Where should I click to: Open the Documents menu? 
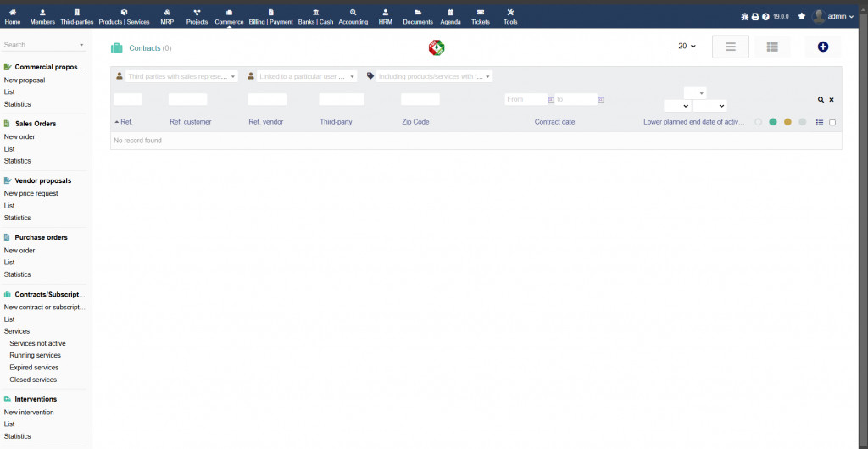click(418, 16)
